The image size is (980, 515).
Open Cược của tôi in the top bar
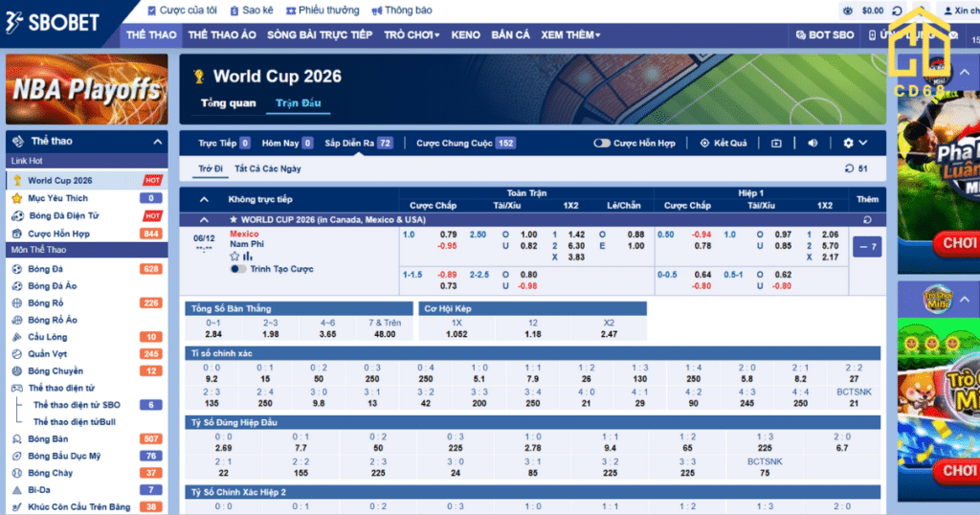pyautogui.click(x=183, y=11)
